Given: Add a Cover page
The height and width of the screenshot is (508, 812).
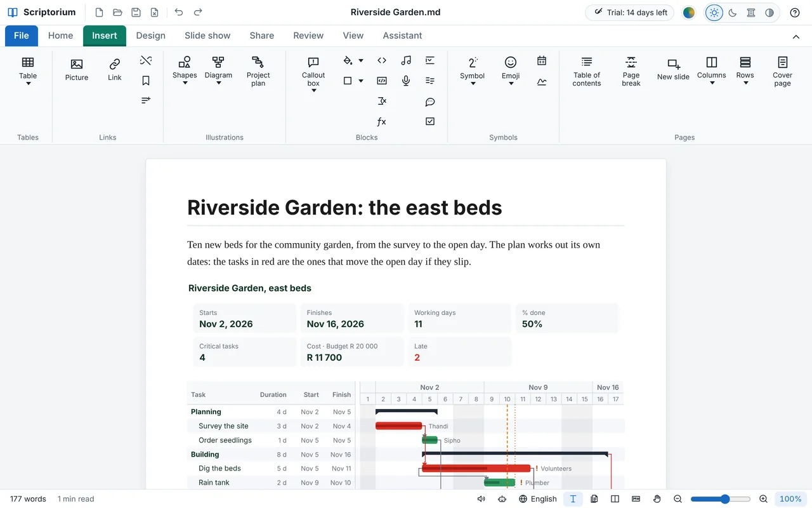Looking at the screenshot, I should pyautogui.click(x=782, y=71).
